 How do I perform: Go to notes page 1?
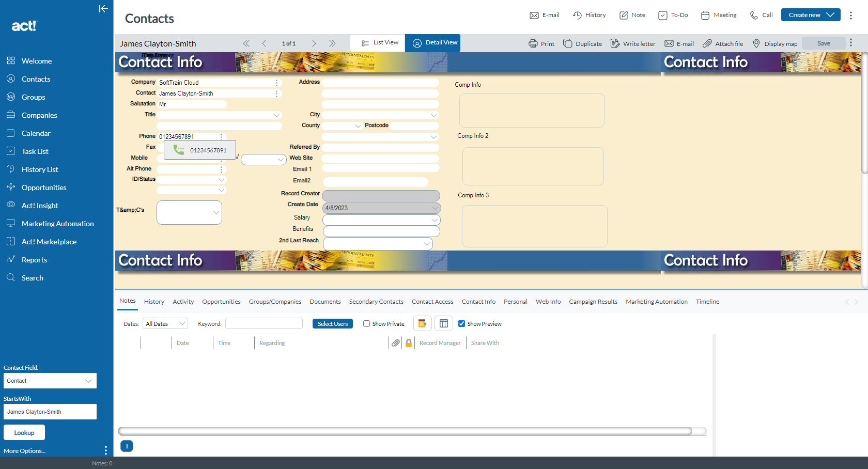[127, 446]
